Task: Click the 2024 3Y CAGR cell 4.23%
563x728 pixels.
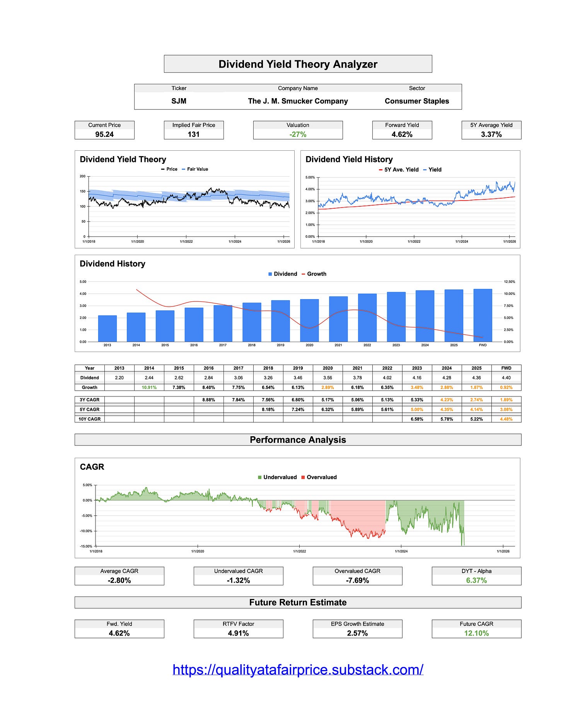Action: 447,400
